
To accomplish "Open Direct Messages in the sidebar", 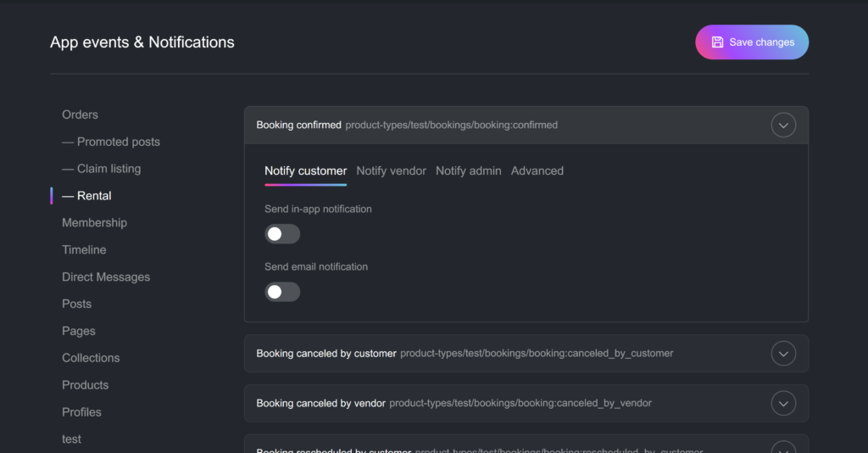I will click(x=106, y=277).
